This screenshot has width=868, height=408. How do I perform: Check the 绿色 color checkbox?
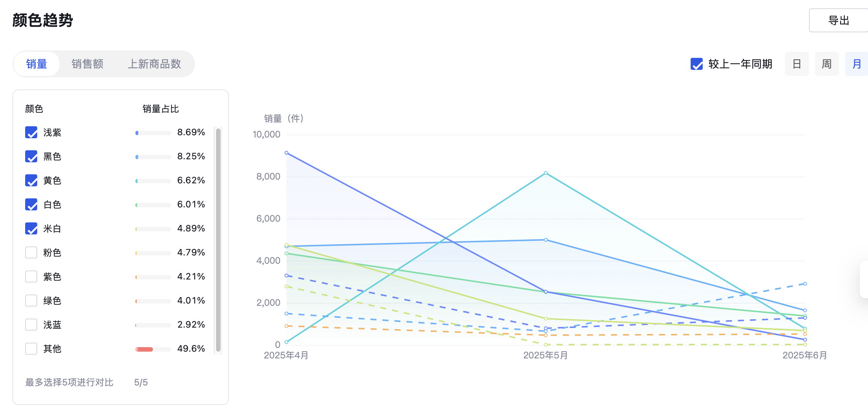(x=31, y=301)
